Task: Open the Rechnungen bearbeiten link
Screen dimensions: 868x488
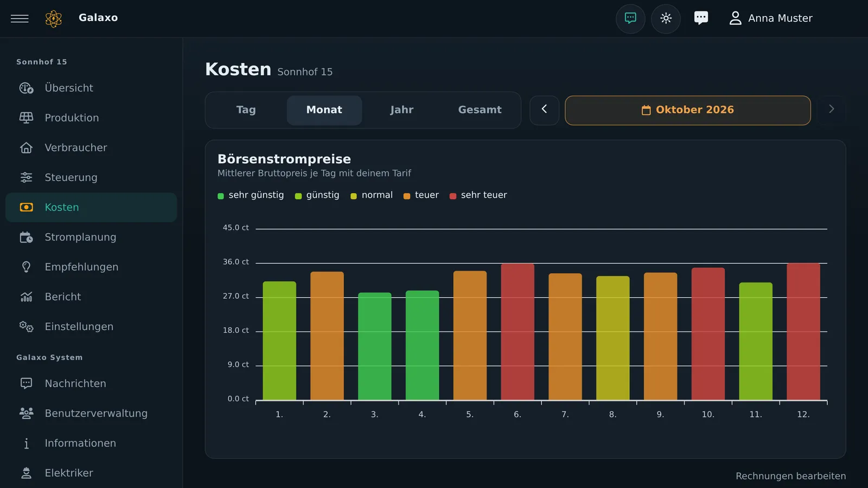Action: point(790,476)
